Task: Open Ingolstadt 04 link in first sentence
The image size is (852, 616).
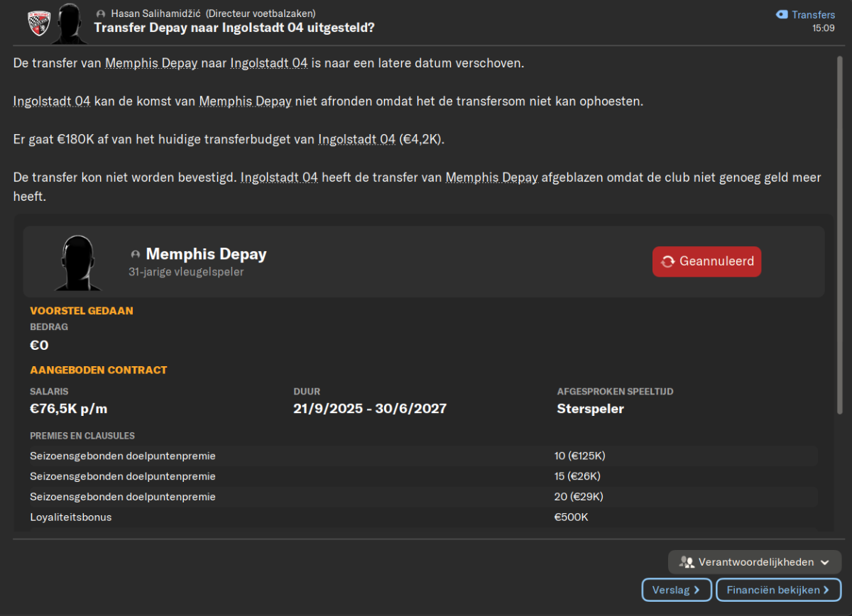Action: 269,62
